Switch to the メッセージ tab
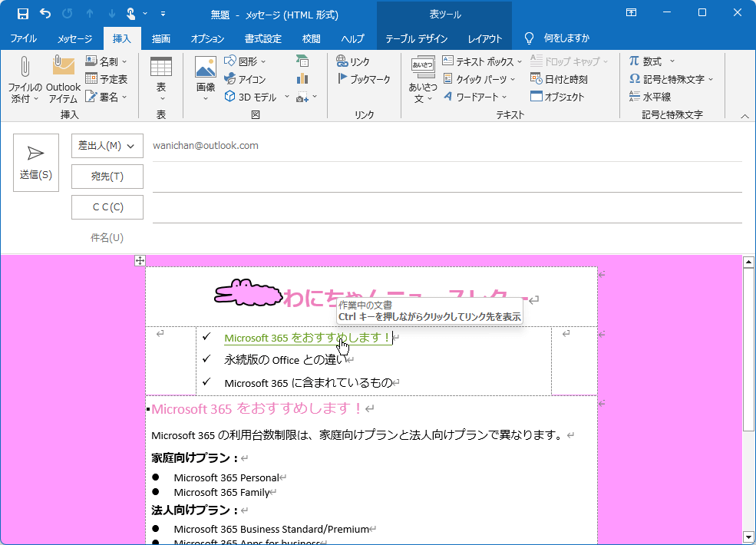This screenshot has height=545, width=756. (x=74, y=38)
